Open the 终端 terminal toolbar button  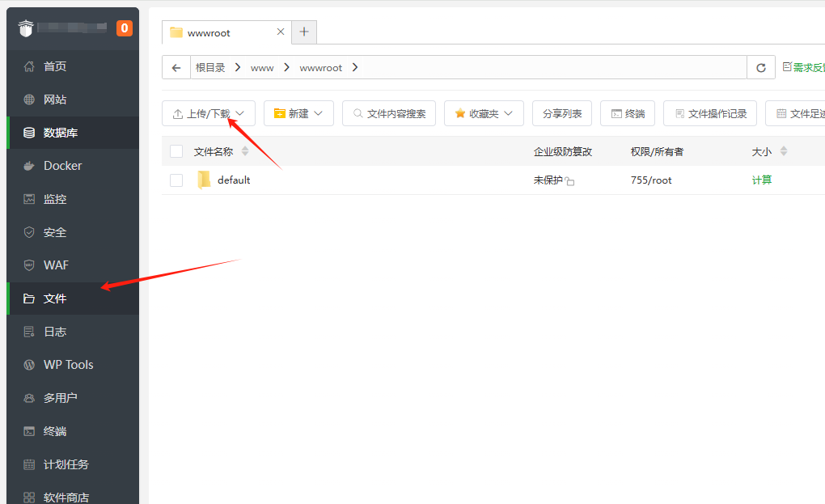click(x=627, y=113)
